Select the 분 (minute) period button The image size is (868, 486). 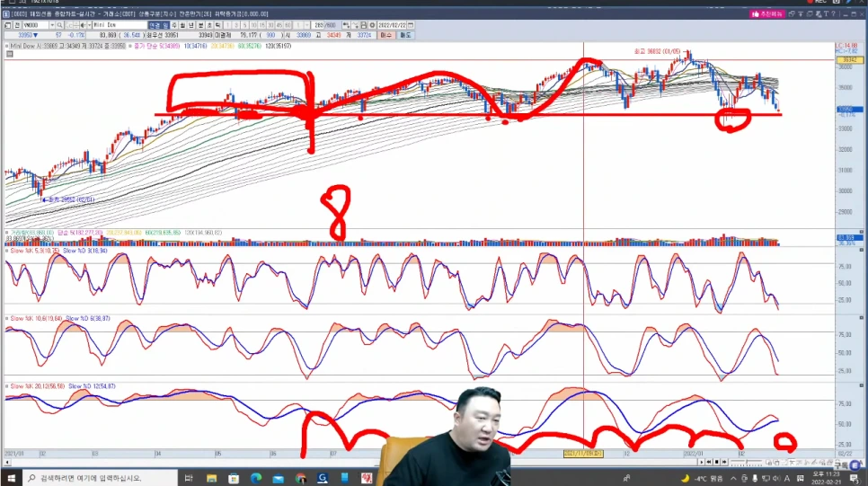201,25
